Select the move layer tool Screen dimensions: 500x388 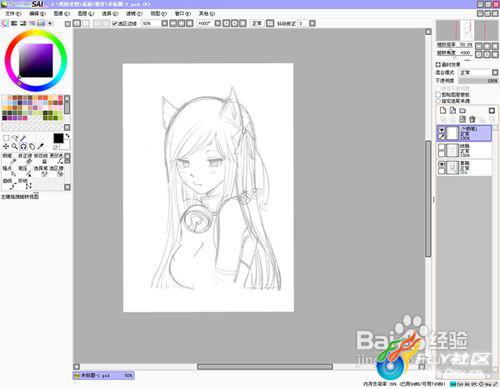(x=6, y=146)
